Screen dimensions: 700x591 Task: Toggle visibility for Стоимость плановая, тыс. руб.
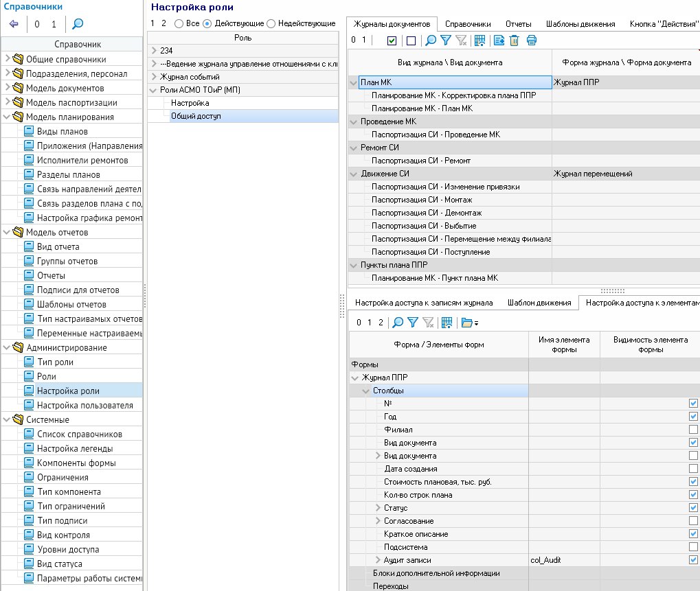point(693,481)
